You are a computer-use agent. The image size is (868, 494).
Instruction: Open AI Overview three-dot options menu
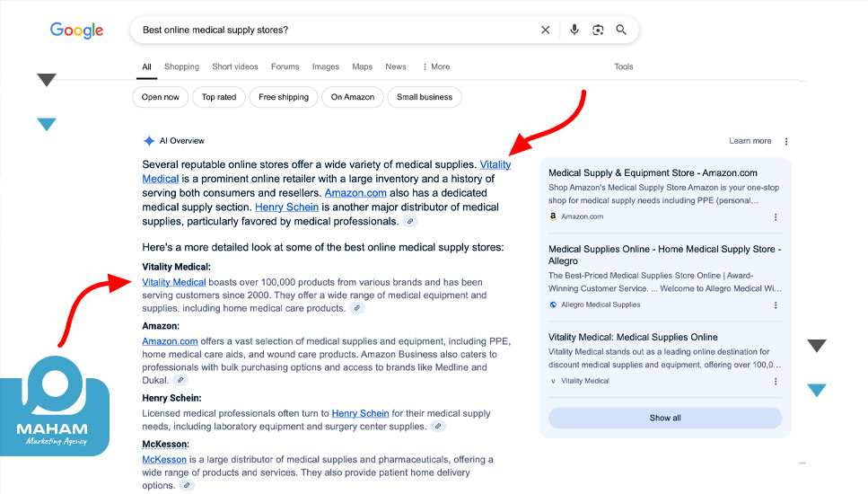coord(786,141)
